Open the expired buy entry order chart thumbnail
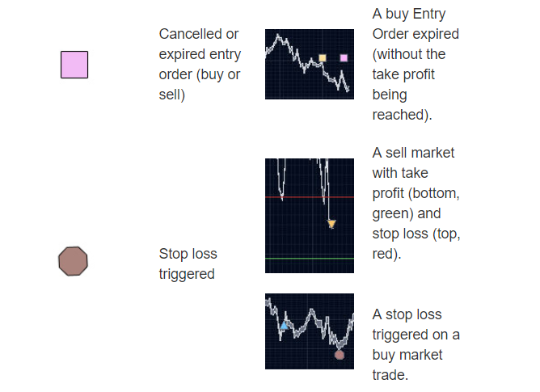 pos(310,64)
